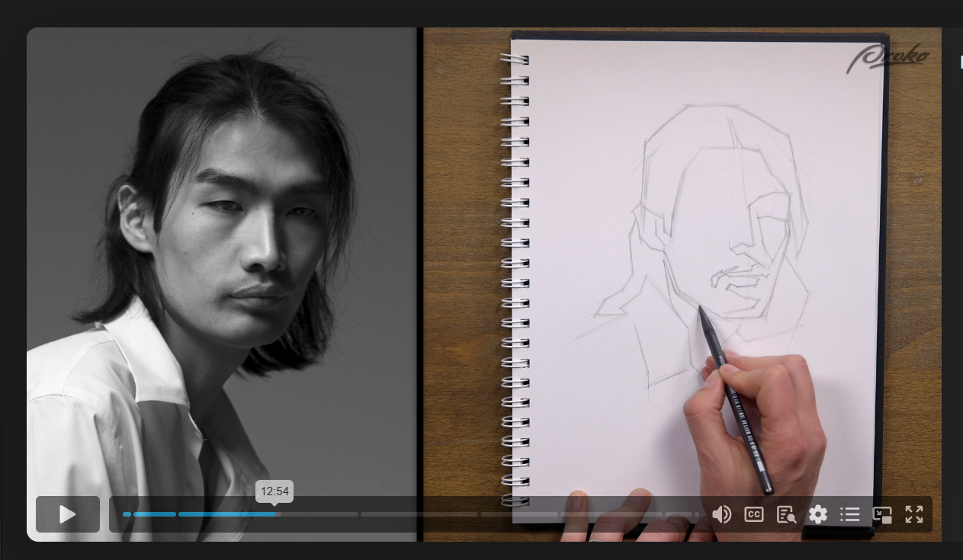963x560 pixels.
Task: Turn on closed captions with the CC icon
Action: 754,514
